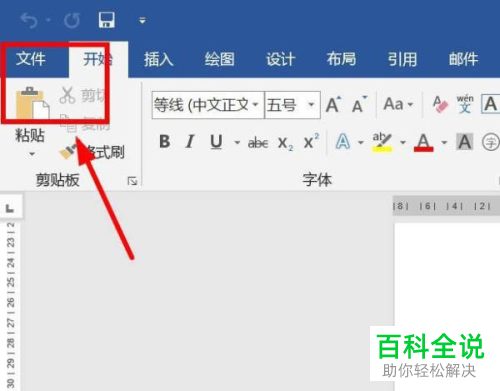Increase font size with the larger A icon
The height and width of the screenshot is (391, 500).
click(x=334, y=105)
